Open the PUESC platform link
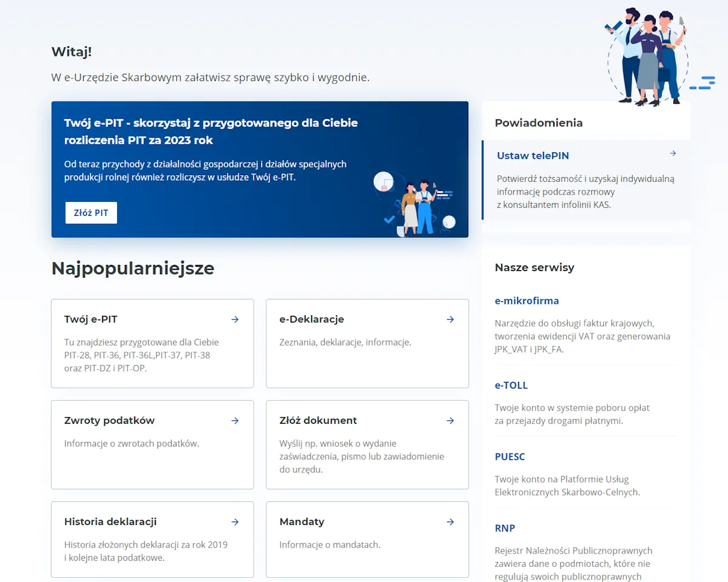Viewport: 728px width, 582px height. click(510, 457)
